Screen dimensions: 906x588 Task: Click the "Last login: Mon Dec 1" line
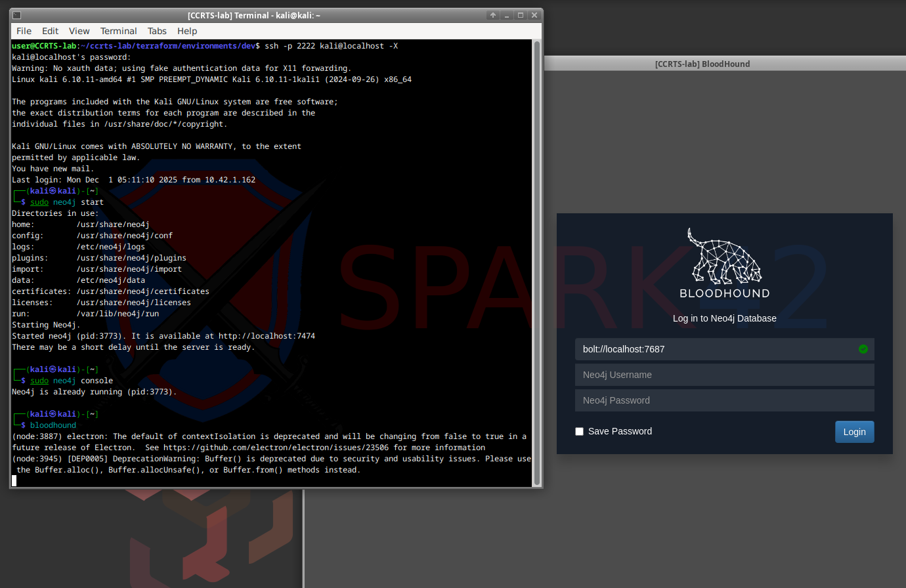coord(134,180)
